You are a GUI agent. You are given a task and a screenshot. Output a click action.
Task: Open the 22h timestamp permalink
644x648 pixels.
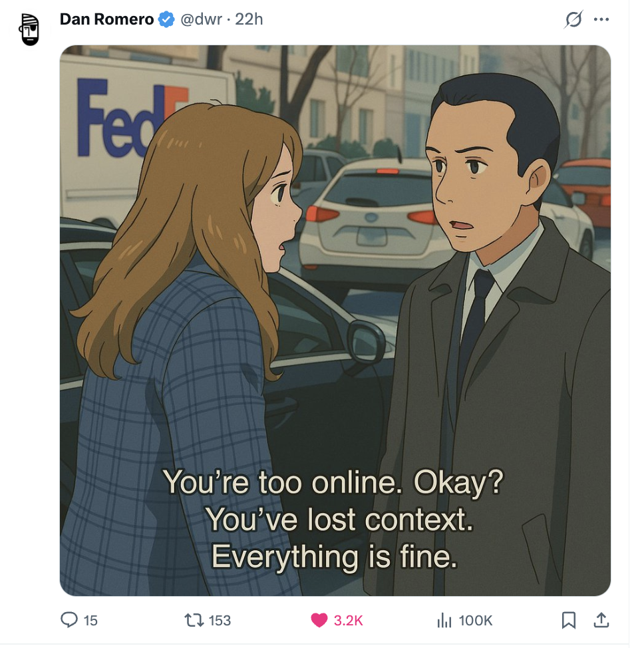pos(249,19)
